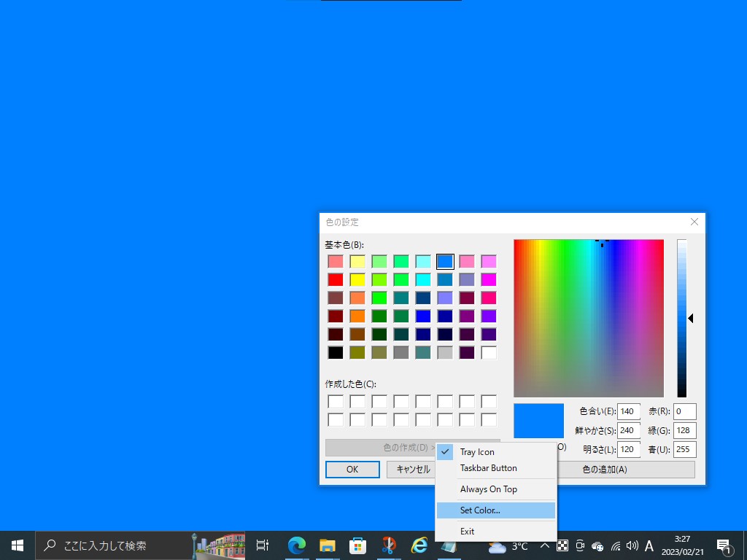The image size is (747, 560).
Task: Select the olive swatch next to black
Action: [357, 353]
